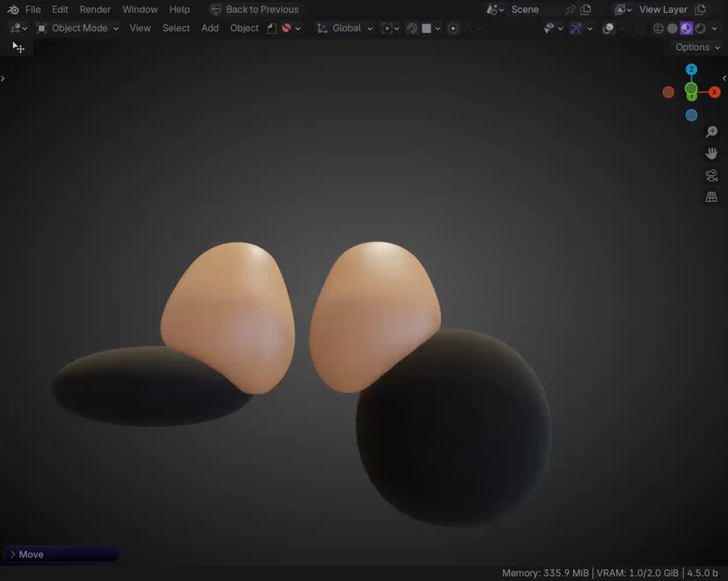Click the 4.5.0 b version text
The width and height of the screenshot is (728, 581).
702,573
